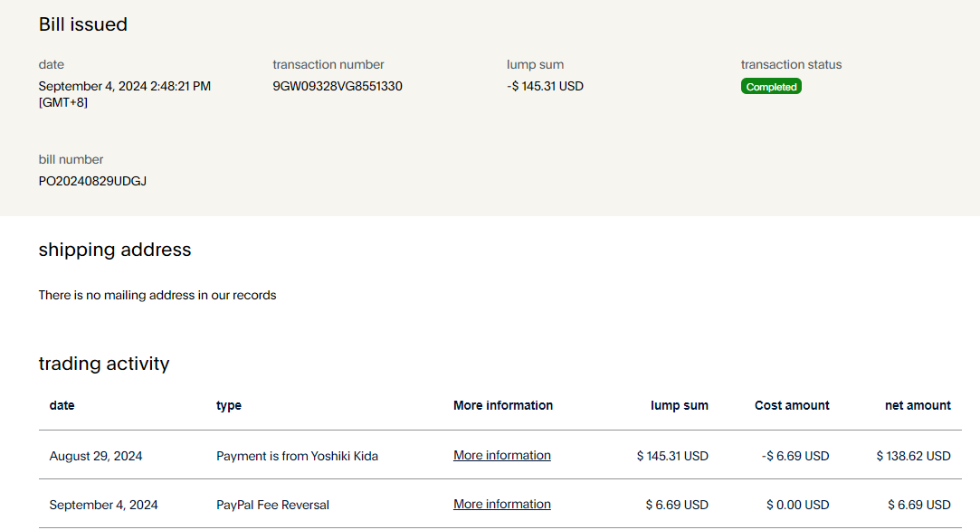This screenshot has height=530, width=980.
Task: Click the PayPal Fee Reversal entry
Action: tap(272, 505)
